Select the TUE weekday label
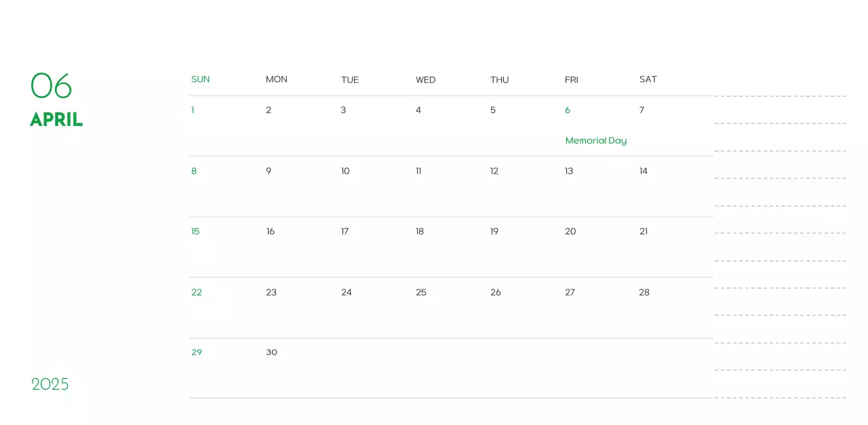The image size is (868, 425). (350, 79)
